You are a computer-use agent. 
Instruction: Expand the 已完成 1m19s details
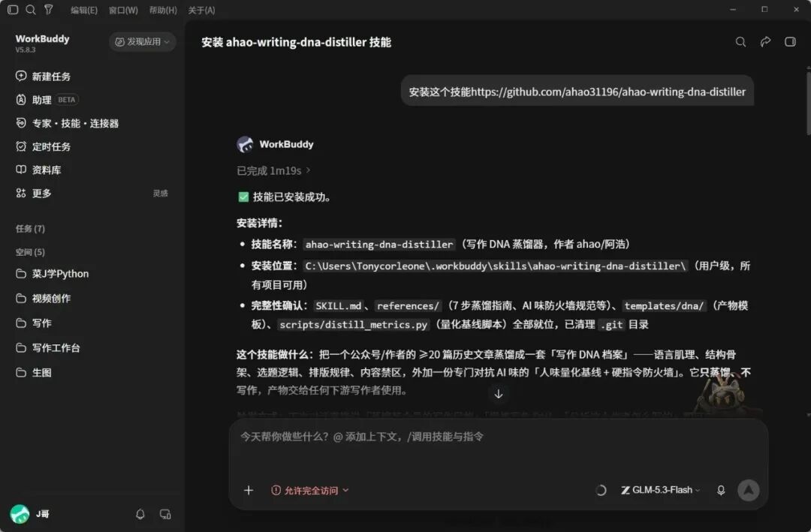pyautogui.click(x=273, y=170)
